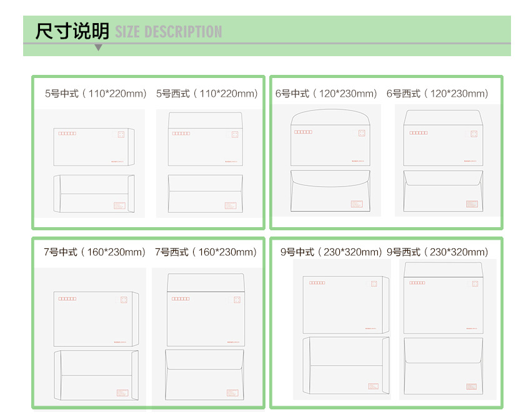
Task: Click stamp box on 9号西式 envelope
Action: tap(475, 283)
